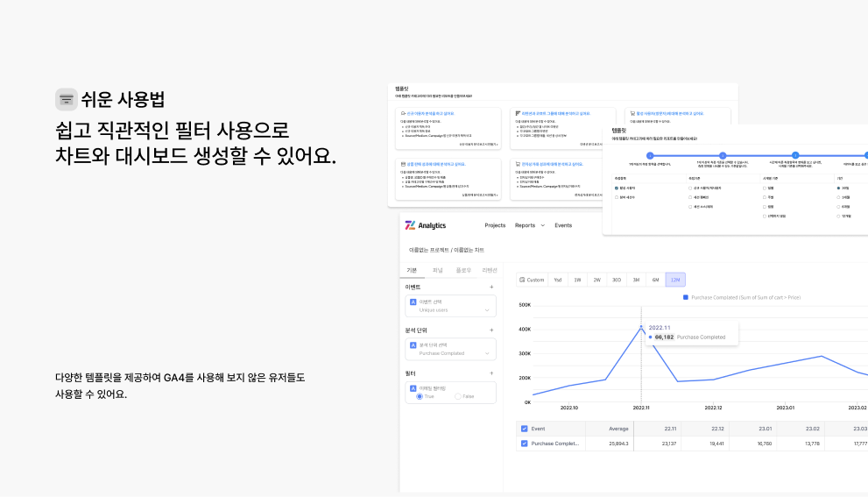Click the calendar icon in Custom button
Screen dimensions: 868x497
[522, 280]
